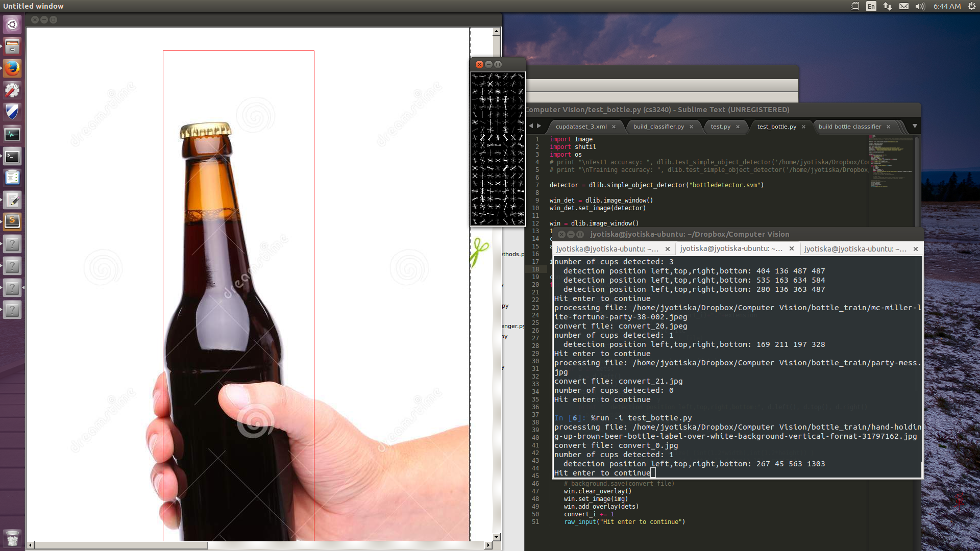Open the session gear menu in the top panel
Screen dimensions: 980x551
tap(972, 6)
